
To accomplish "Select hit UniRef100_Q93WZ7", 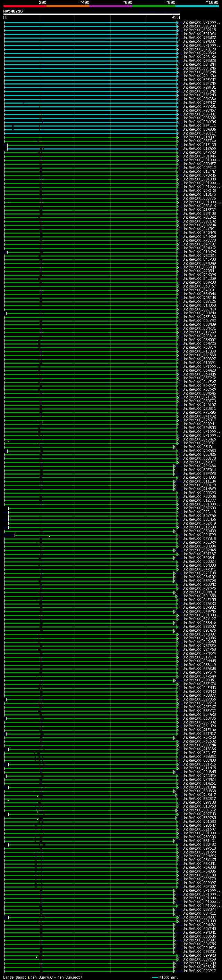I will click(x=199, y=38).
